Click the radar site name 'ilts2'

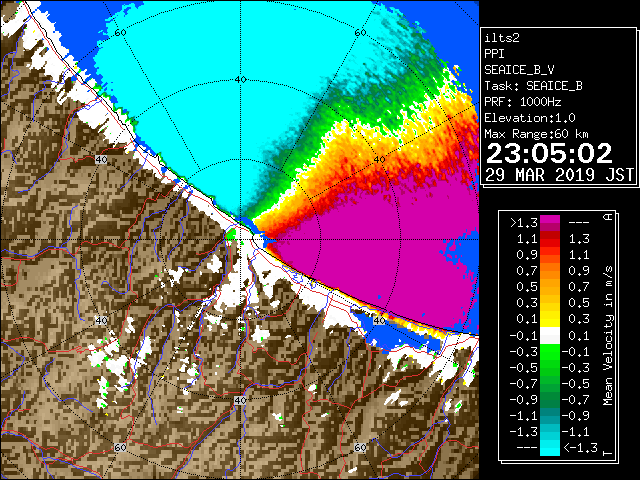coord(502,38)
